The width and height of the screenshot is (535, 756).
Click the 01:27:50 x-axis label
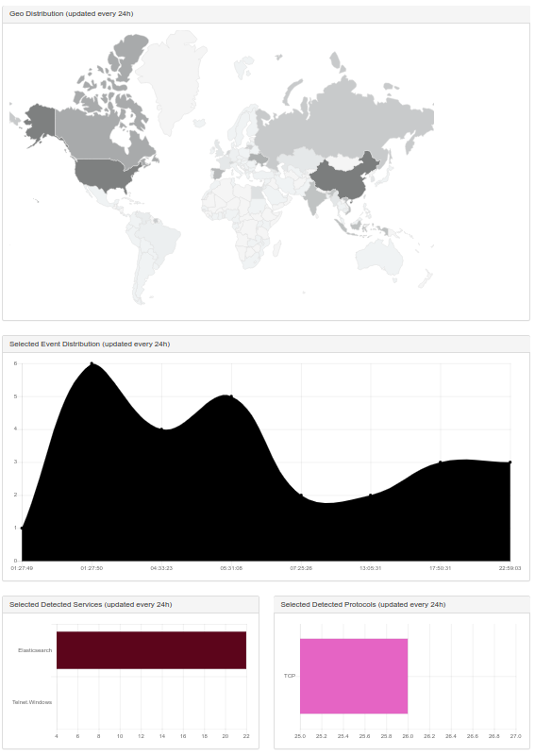click(x=92, y=568)
